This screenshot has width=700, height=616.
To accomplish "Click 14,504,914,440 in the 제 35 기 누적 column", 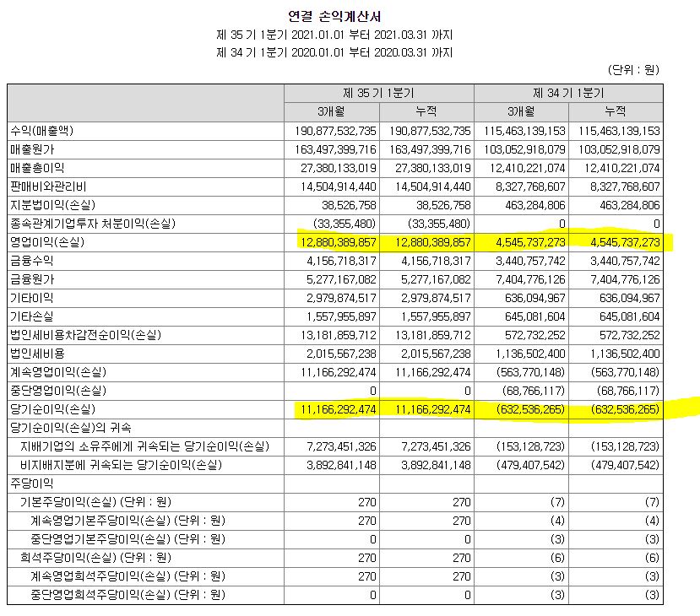I will 433,186.
